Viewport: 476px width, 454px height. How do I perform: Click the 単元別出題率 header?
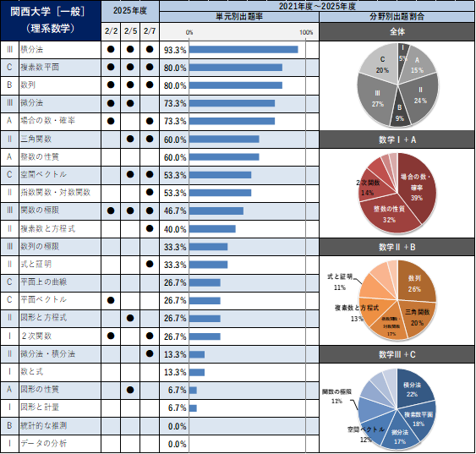239,17
